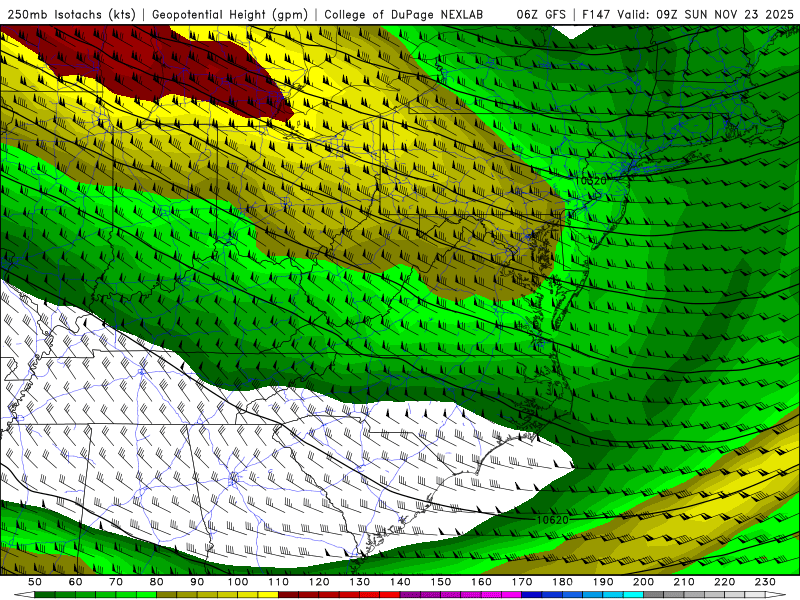Screen dimensions: 800x600
Task: Click legend value '180'
Action: coord(562,582)
